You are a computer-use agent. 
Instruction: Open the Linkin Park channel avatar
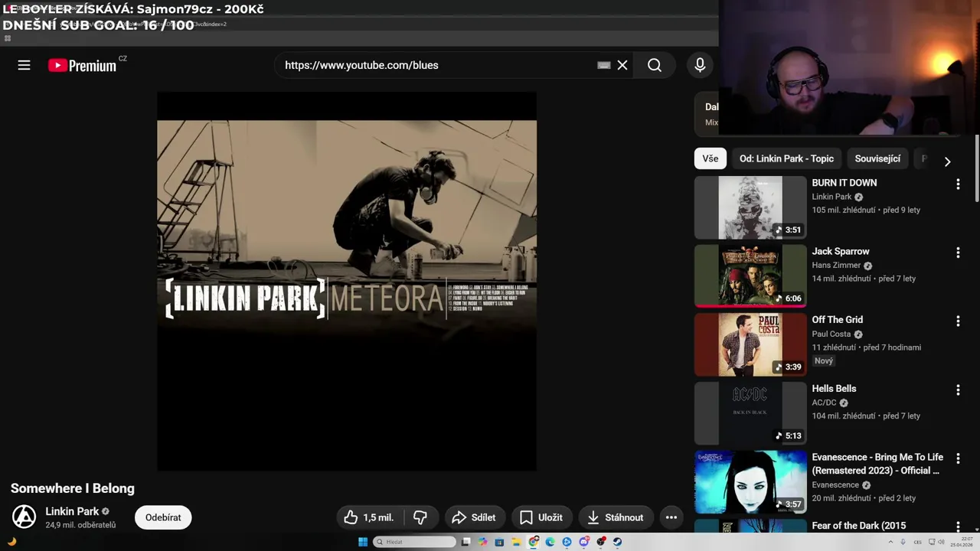(24, 517)
